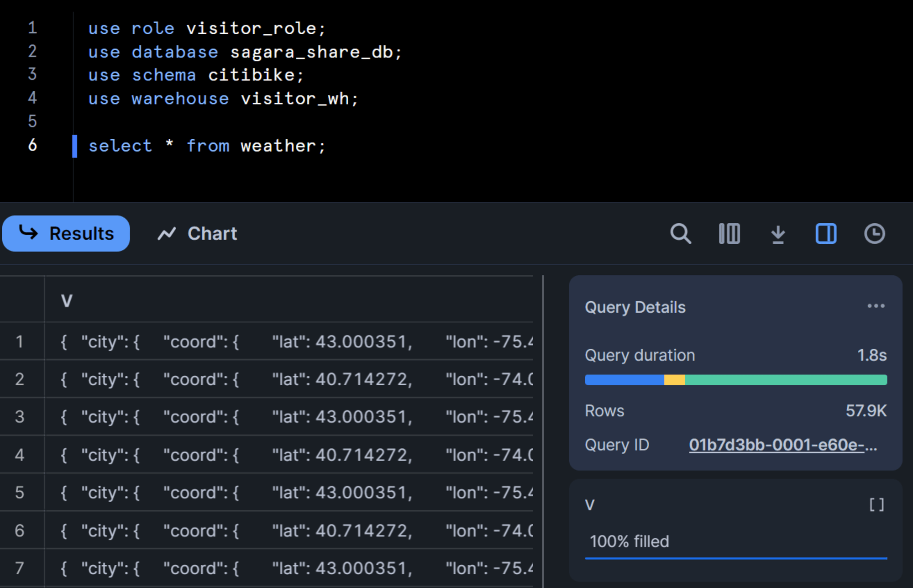Open the Query Details three-dot menu
Screen dimensions: 913x588
[x=876, y=306]
